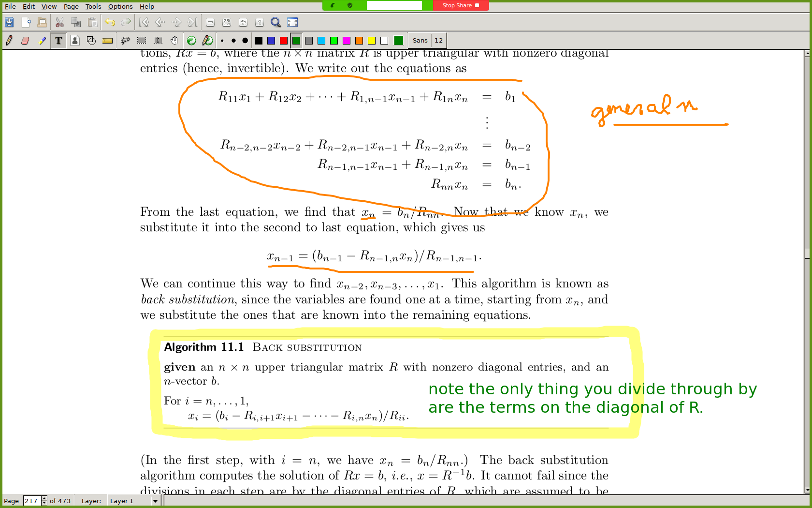Increase page number with stepper up arrow
Image resolution: width=812 pixels, height=508 pixels.
[x=44, y=498]
